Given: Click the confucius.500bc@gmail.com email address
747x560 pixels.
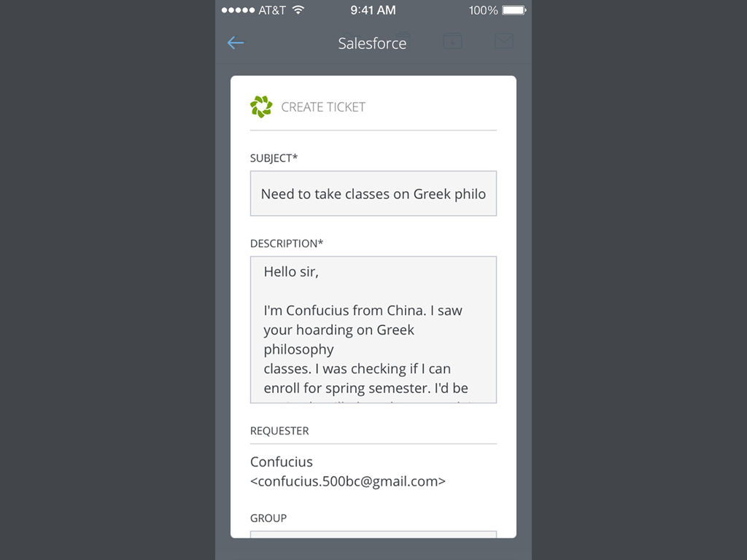Looking at the screenshot, I should (348, 481).
